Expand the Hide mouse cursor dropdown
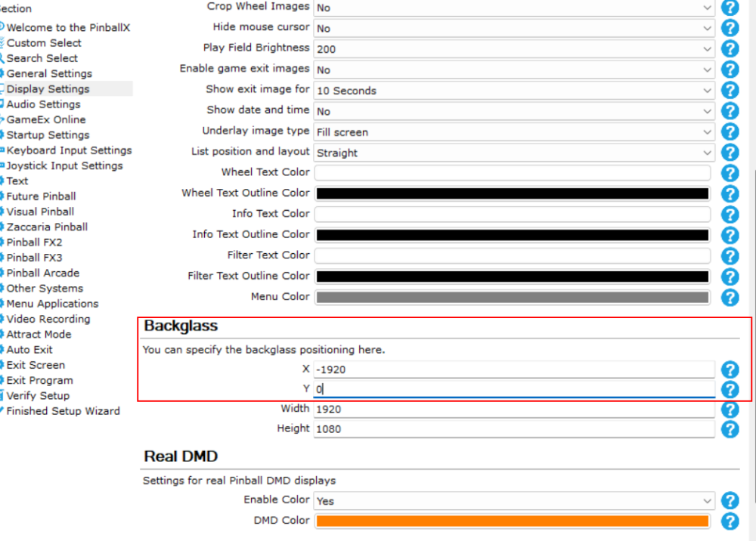Screen dimensions: 756x541 click(x=514, y=29)
